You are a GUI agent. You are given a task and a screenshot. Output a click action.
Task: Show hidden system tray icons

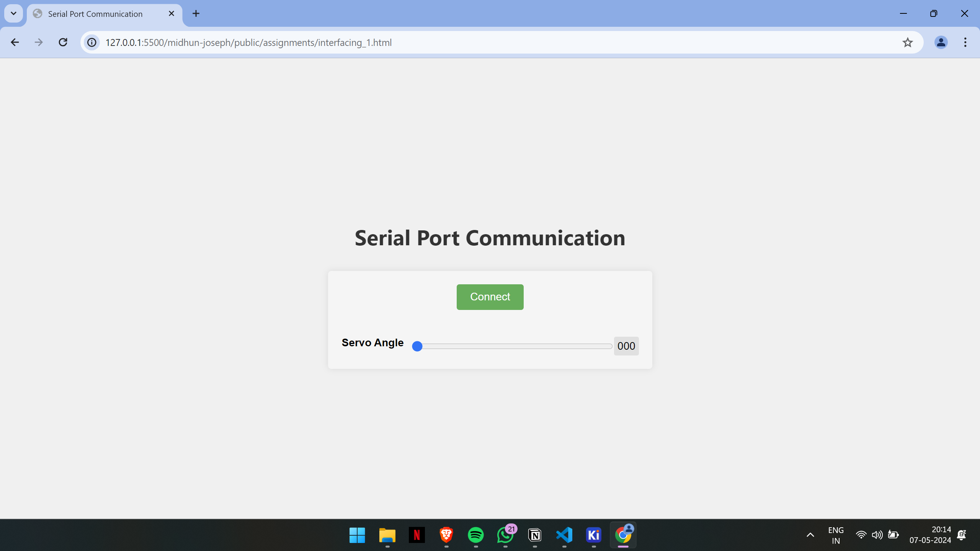(810, 535)
